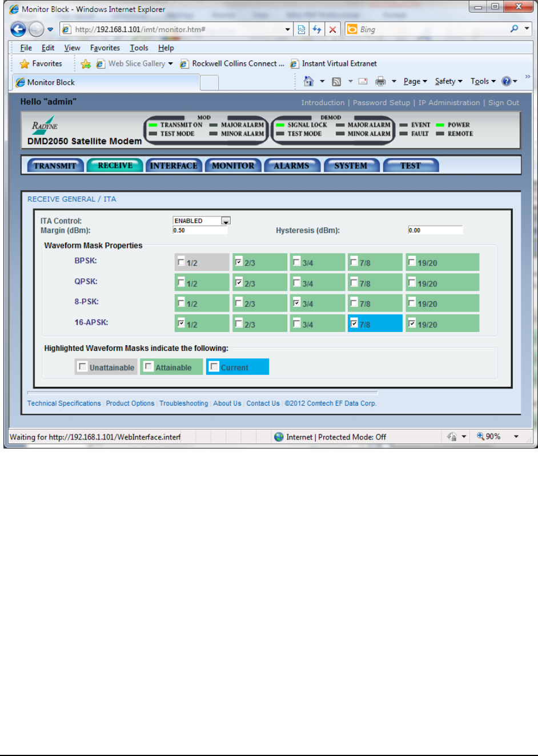538x756 pixels.
Task: Click the RSS feeds icon
Action: tap(336, 82)
